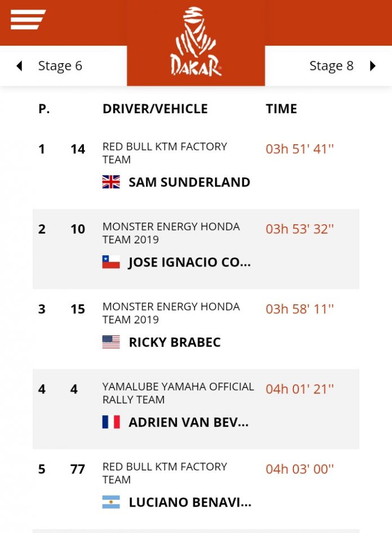Click the next stage right arrow
Image resolution: width=392 pixels, height=533 pixels.
(x=372, y=66)
